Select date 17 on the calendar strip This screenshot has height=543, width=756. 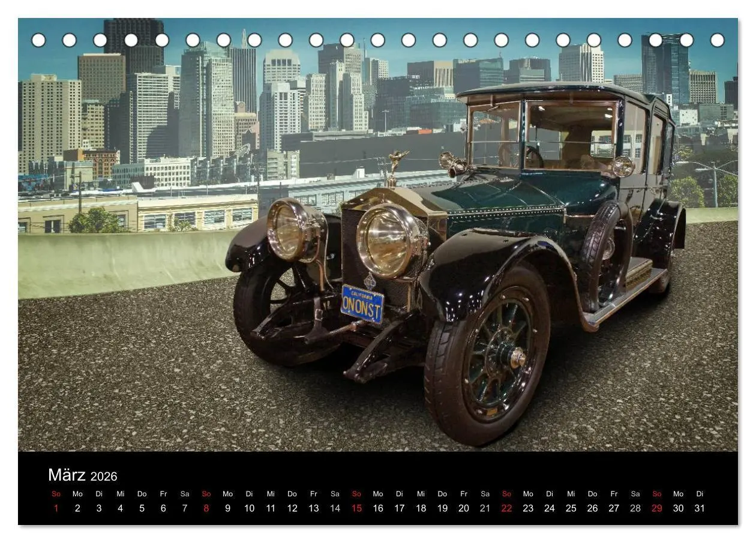pos(400,508)
